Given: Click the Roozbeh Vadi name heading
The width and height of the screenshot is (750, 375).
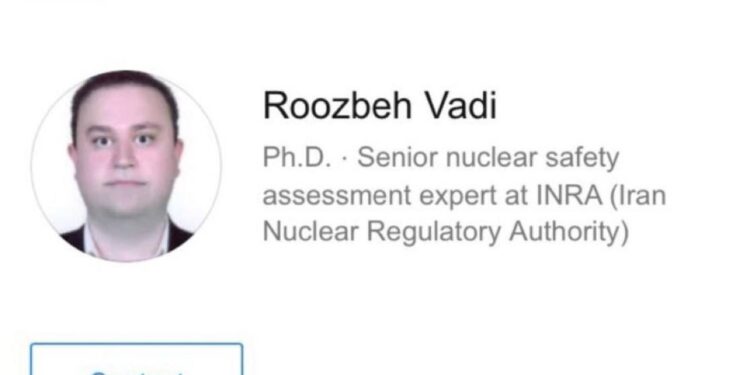Looking at the screenshot, I should pos(380,106).
